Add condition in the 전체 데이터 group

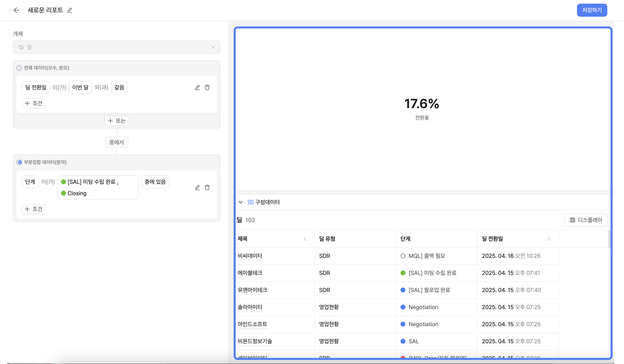33,103
